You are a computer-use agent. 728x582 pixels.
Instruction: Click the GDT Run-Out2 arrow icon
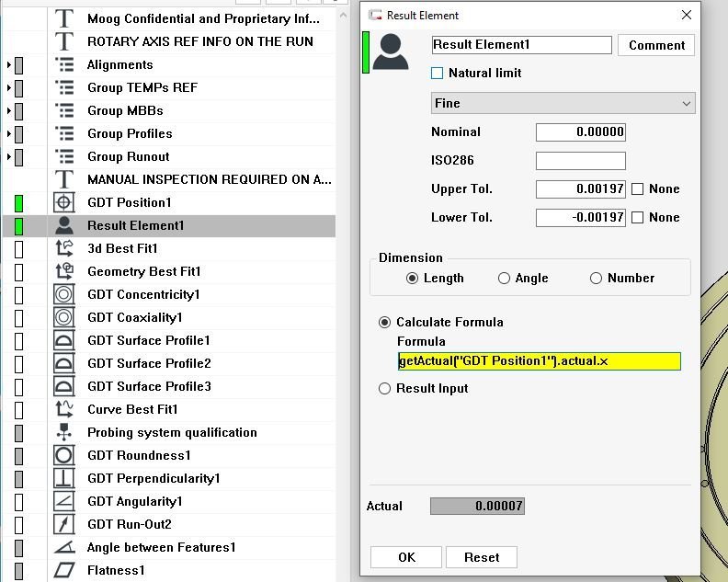point(64,524)
